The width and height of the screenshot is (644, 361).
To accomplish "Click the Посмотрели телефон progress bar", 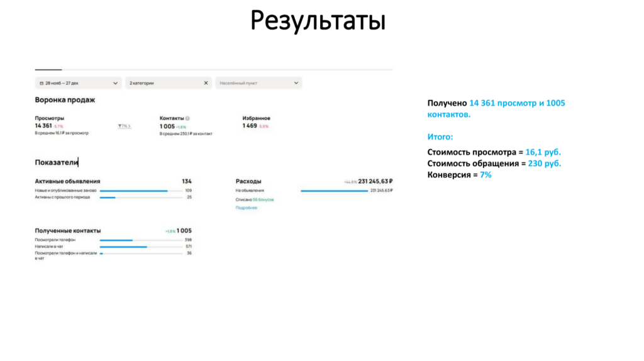I will [x=142, y=240].
